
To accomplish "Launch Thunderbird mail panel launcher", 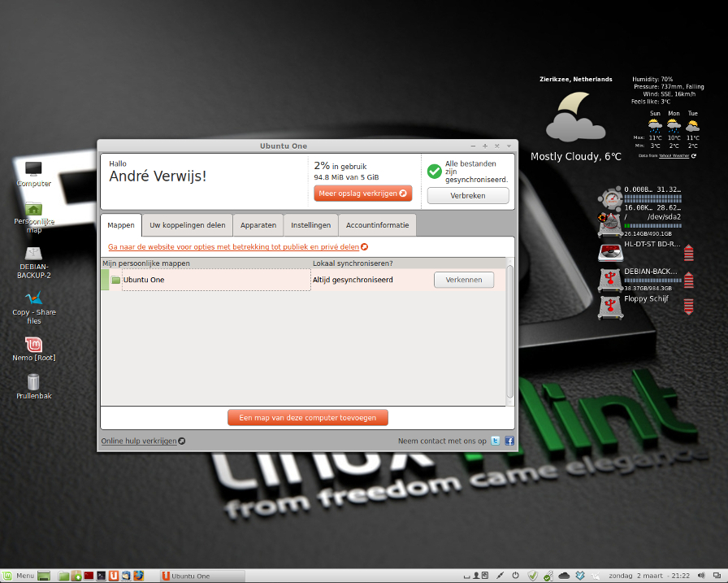I will (126, 576).
